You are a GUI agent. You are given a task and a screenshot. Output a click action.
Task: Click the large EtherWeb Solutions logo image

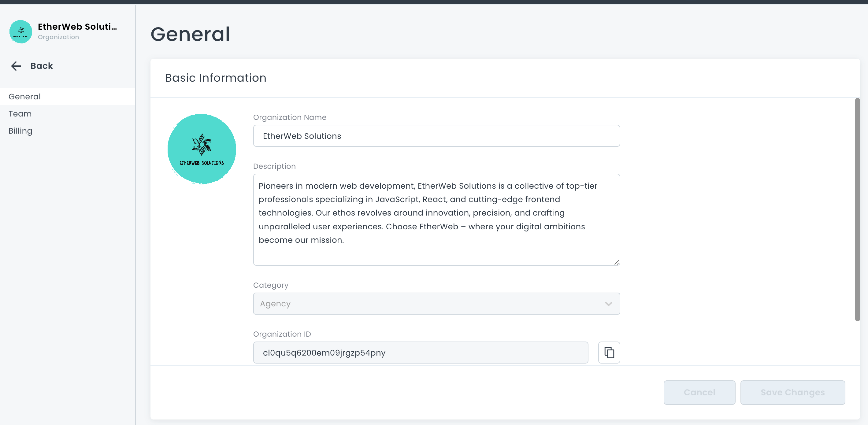click(202, 149)
